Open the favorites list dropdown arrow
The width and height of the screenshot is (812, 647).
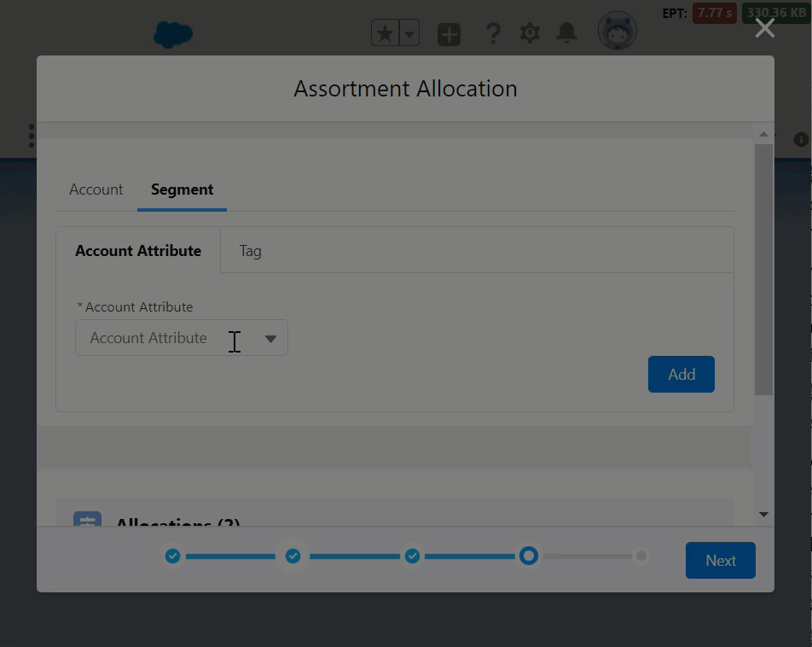click(409, 34)
